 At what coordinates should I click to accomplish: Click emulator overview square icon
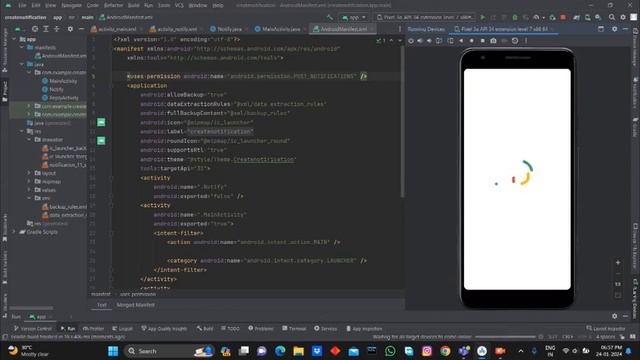click(482, 41)
